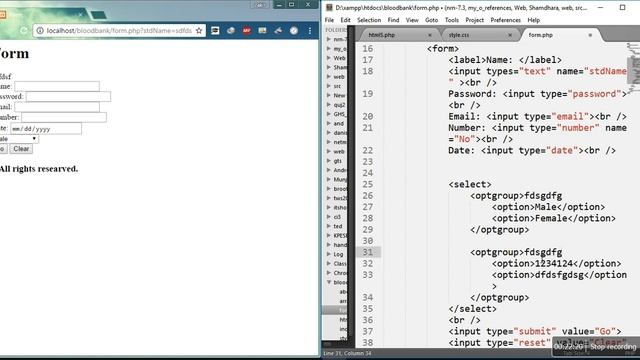The width and height of the screenshot is (640, 360).
Task: Expand the Chro folder arrow
Action: pos(329,273)
